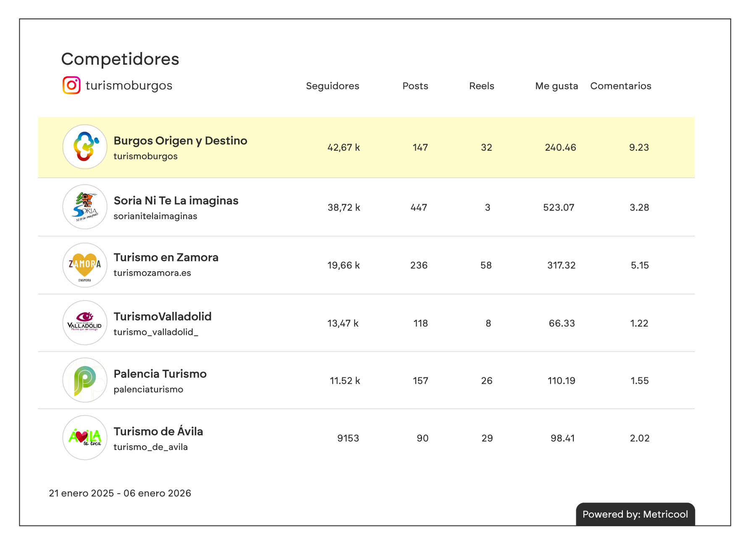Click the Instagram logo icon
Image resolution: width=756 pixels, height=552 pixels.
pos(71,85)
